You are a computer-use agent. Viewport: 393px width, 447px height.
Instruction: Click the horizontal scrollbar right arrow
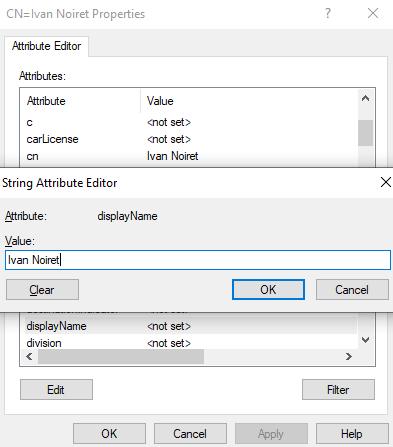[349, 357]
